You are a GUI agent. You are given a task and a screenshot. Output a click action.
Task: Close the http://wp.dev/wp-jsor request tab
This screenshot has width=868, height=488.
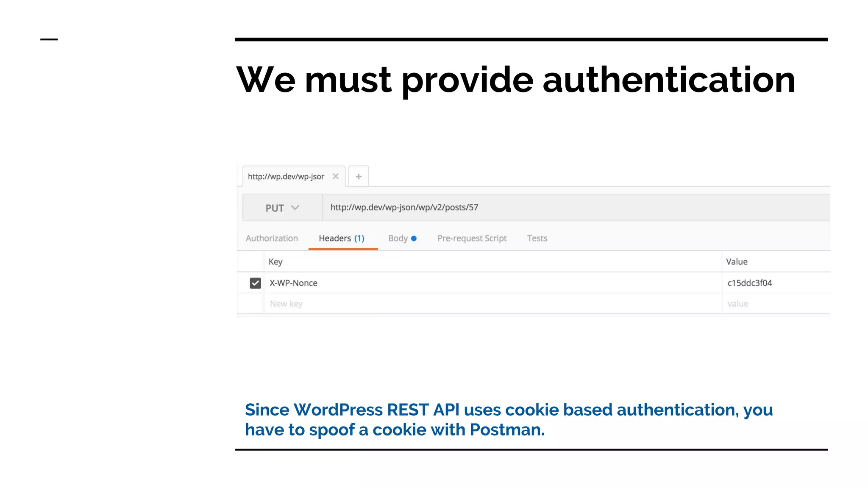click(335, 176)
